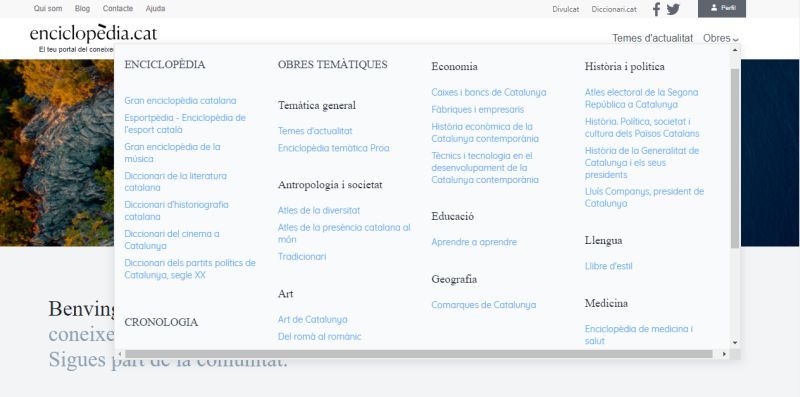Open Temes d'actualitat under Temàtica general
Image resolution: width=800 pixels, height=397 pixels.
coord(315,131)
